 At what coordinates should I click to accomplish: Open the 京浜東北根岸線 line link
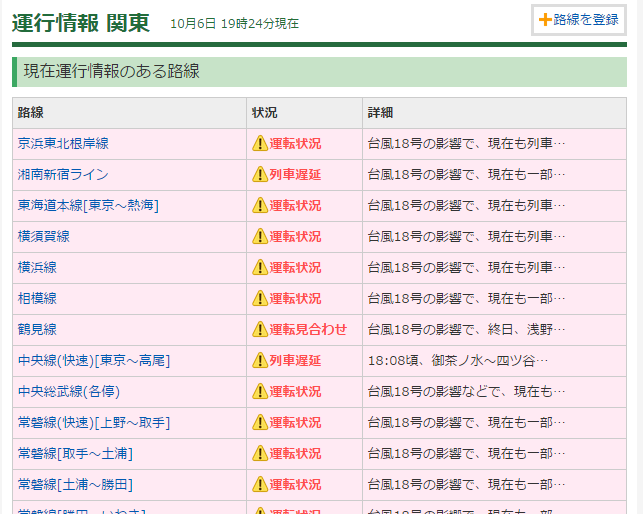tap(63, 144)
